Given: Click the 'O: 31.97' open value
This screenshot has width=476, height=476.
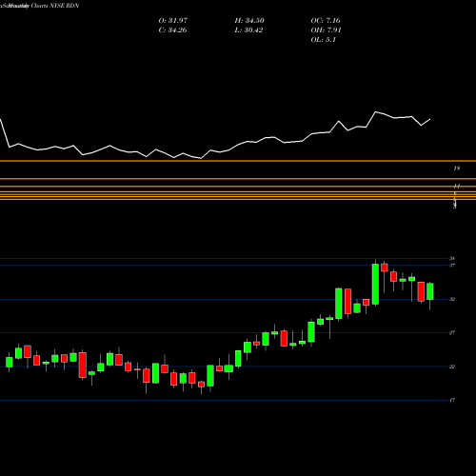Looking at the screenshot, I should pyautogui.click(x=173, y=21).
